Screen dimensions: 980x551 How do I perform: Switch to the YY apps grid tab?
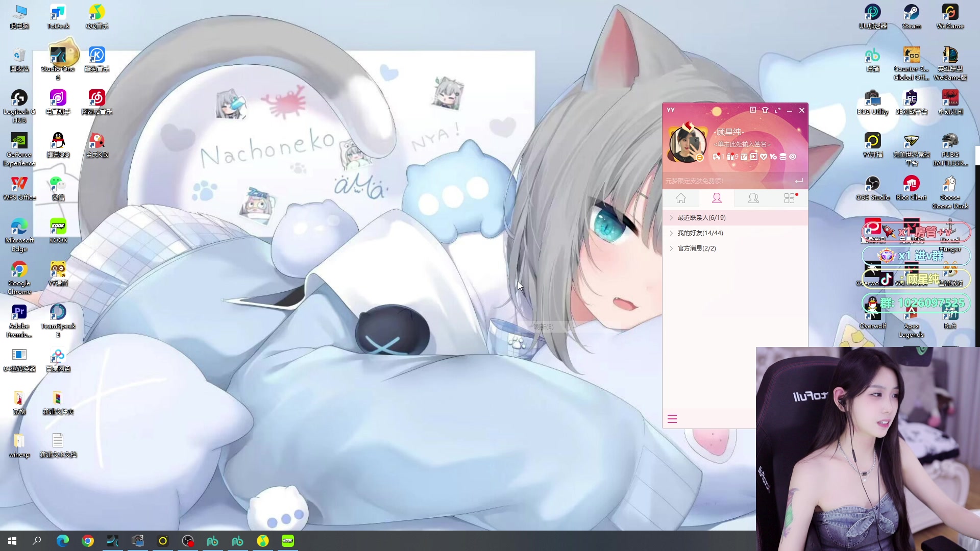point(790,198)
